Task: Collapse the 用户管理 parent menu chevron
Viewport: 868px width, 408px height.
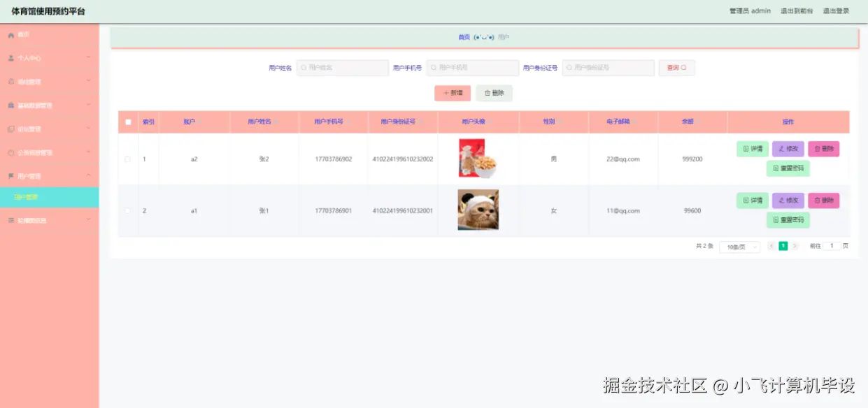Action: click(x=88, y=175)
